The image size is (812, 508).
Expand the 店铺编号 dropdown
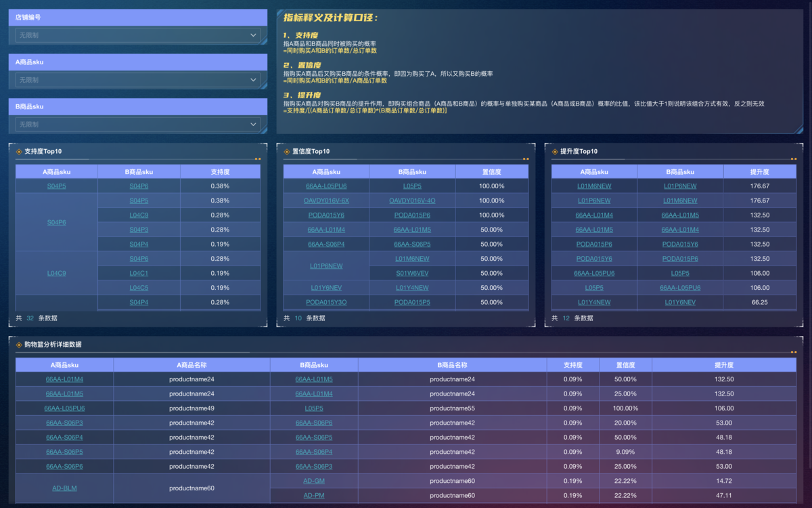(138, 35)
